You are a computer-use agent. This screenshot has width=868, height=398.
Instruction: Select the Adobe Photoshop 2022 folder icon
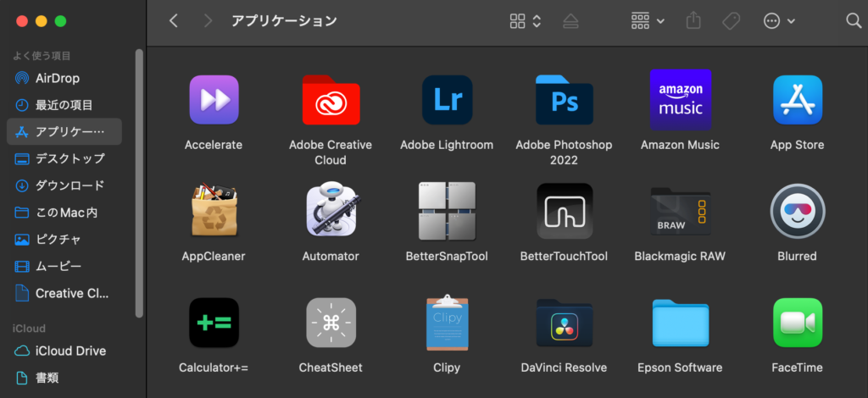point(564,100)
